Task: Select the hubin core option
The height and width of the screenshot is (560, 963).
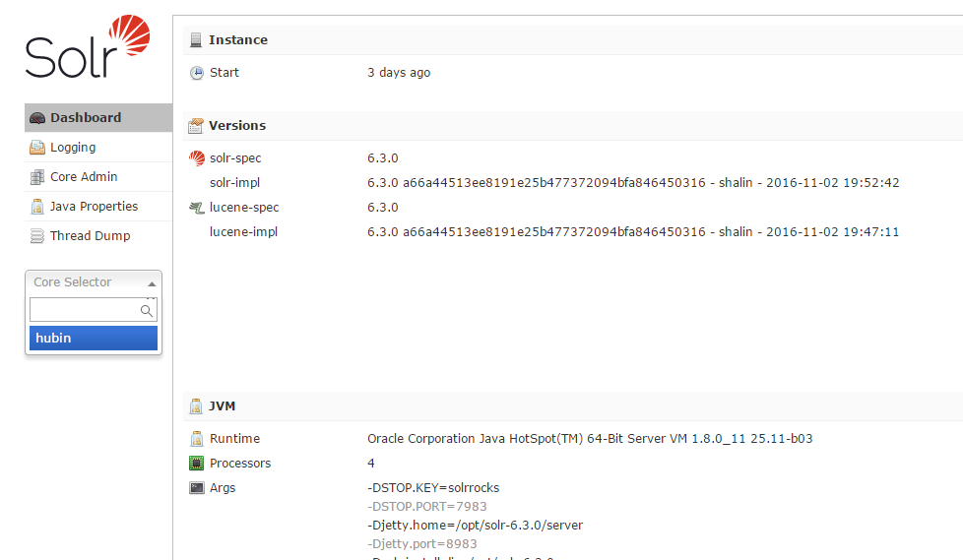Action: coord(94,339)
